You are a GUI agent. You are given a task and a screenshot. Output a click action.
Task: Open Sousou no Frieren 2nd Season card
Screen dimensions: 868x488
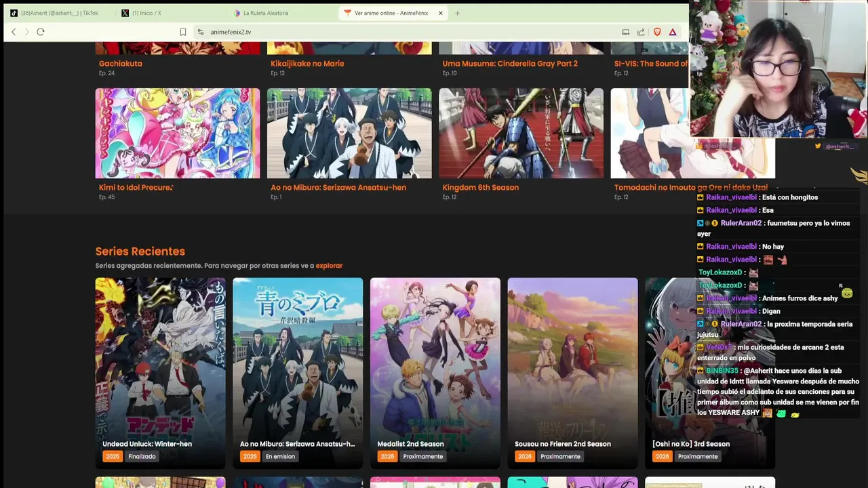[572, 373]
